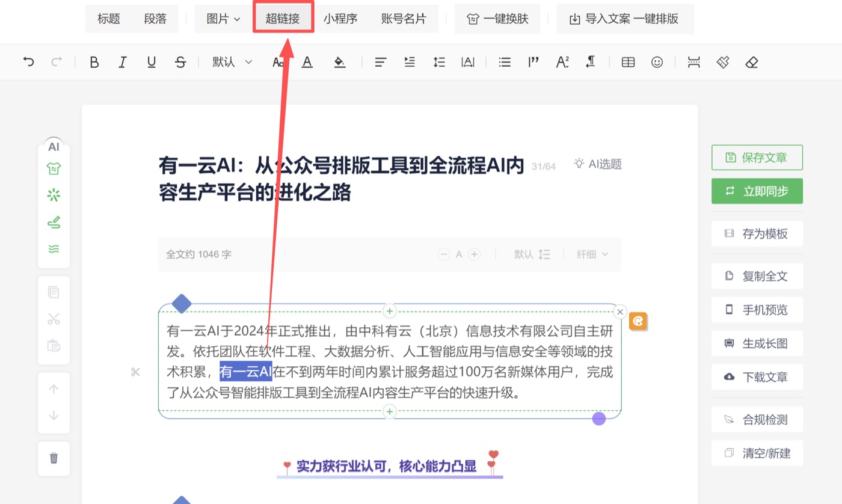Open the background fill color tool

coord(340,61)
